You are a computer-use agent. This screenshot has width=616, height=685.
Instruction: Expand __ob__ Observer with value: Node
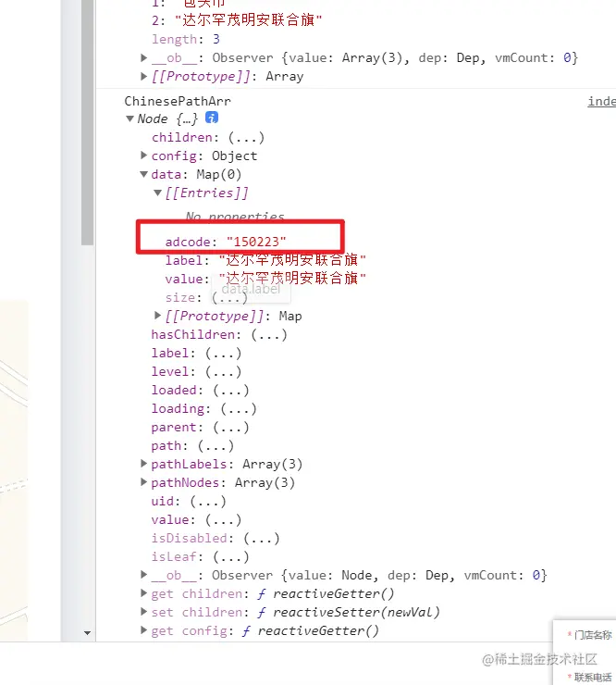tap(143, 575)
